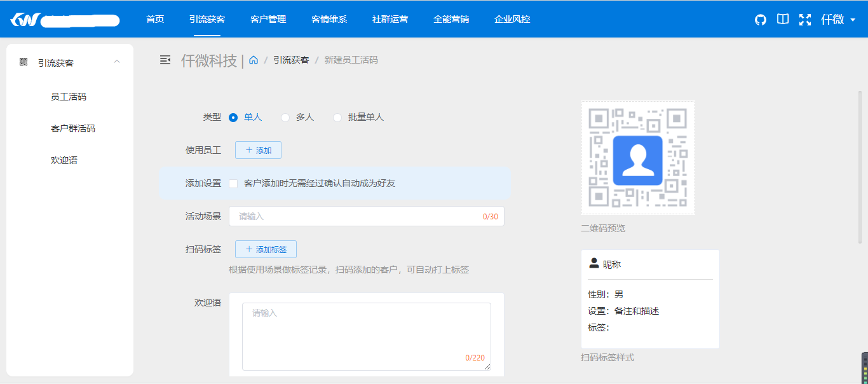Click the 扫码标签样式 caption
Image resolution: width=868 pixels, height=384 pixels.
607,357
